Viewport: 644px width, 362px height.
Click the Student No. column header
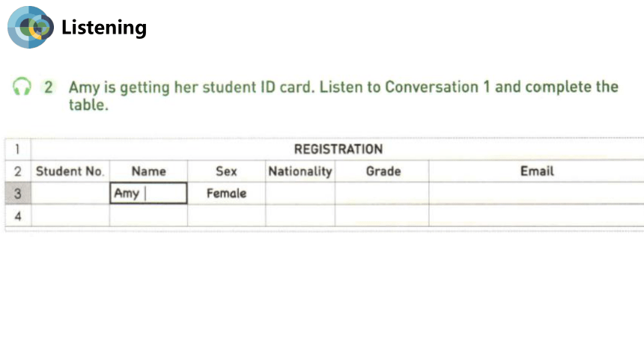coord(70,171)
